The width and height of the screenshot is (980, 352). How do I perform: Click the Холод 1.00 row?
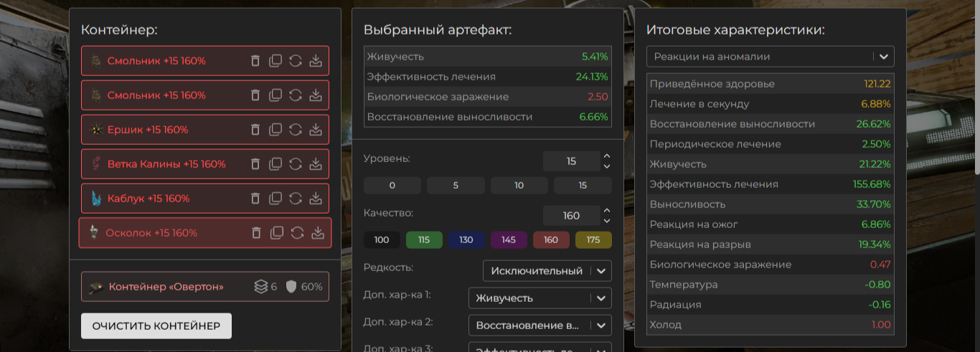click(770, 325)
